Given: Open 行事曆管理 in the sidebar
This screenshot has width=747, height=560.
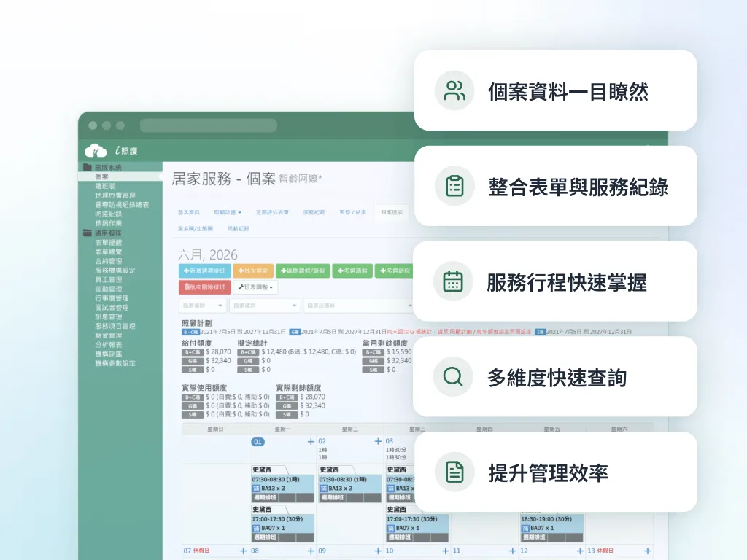Looking at the screenshot, I should coord(112,298).
